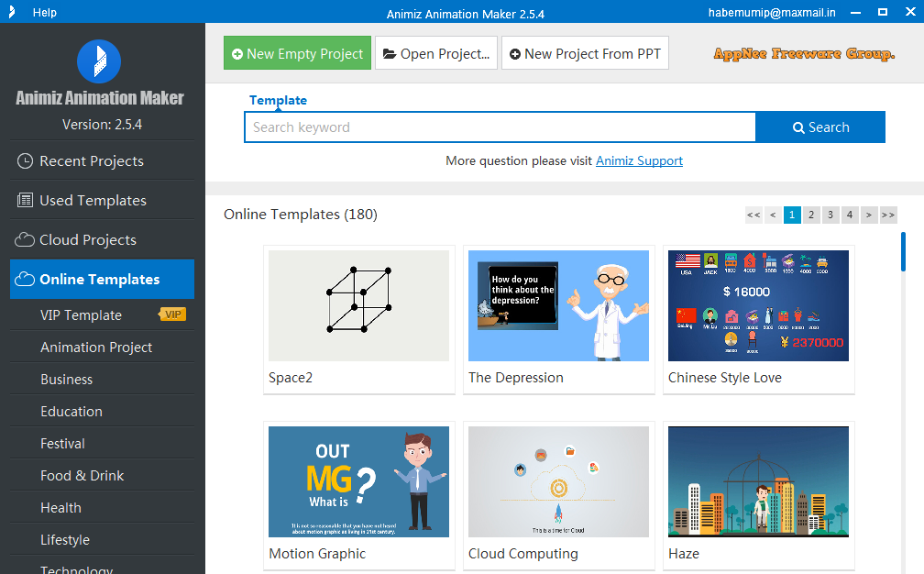This screenshot has height=574, width=924.
Task: Show Used Templates
Action: pyautogui.click(x=102, y=201)
